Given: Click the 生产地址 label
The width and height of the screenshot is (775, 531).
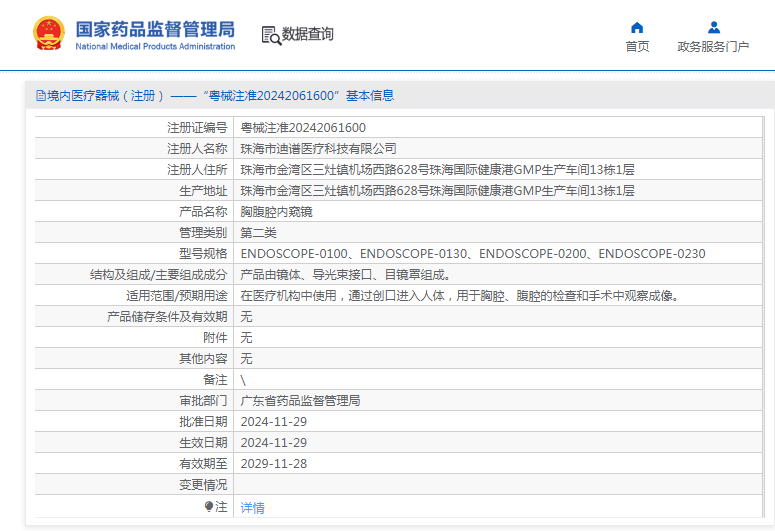Looking at the screenshot, I should pos(203,191).
